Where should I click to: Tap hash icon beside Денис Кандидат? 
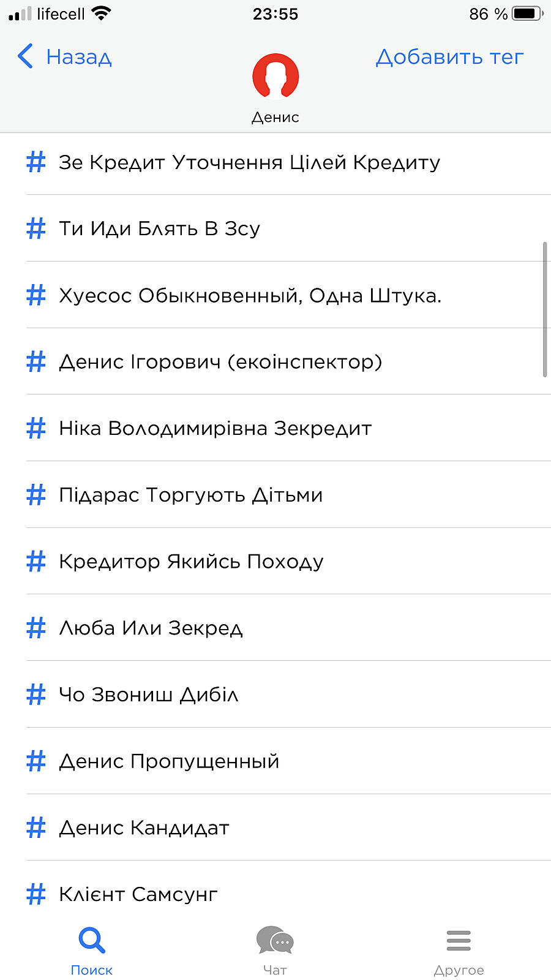point(36,827)
